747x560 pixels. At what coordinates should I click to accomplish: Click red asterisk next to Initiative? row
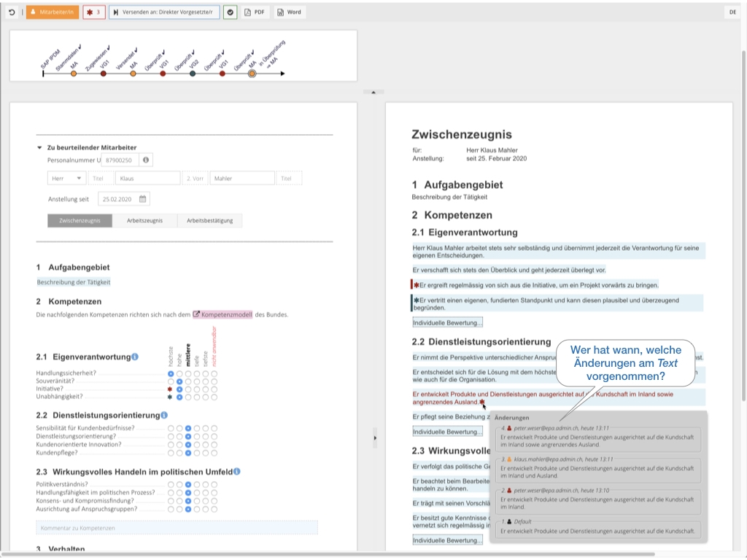(169, 389)
